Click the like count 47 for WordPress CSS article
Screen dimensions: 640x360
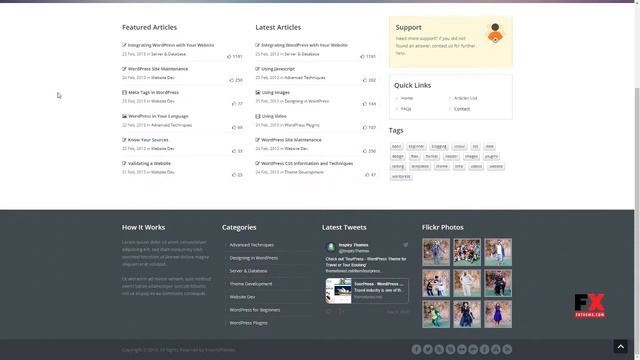pos(370,175)
